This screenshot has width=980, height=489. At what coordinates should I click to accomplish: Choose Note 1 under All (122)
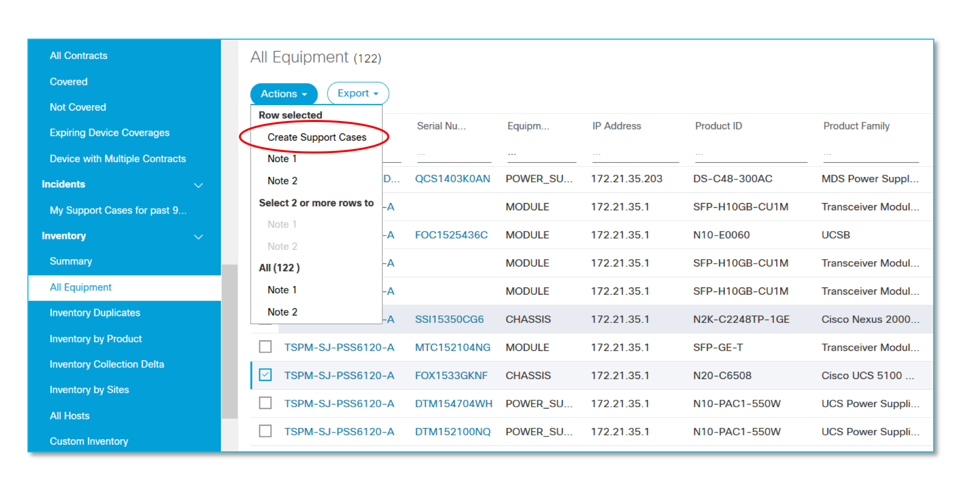pos(282,290)
